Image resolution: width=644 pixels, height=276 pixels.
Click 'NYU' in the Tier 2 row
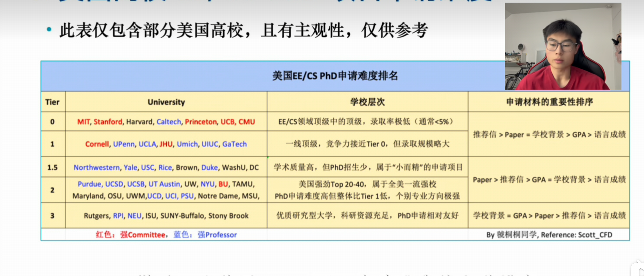(208, 184)
